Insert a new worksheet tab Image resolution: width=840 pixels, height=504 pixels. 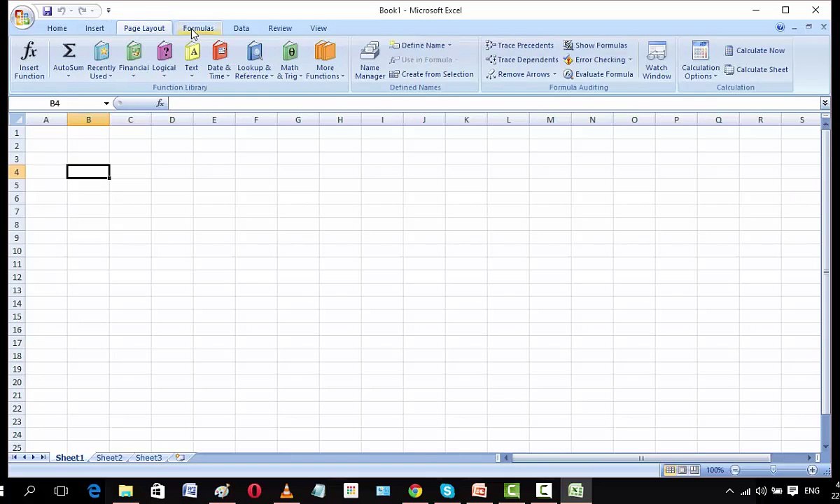(x=180, y=458)
